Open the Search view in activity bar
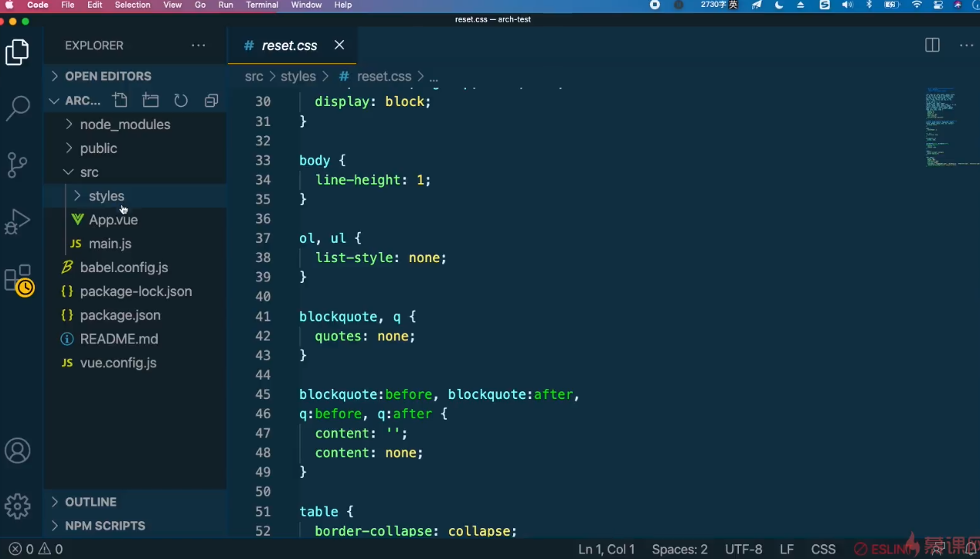 click(17, 108)
